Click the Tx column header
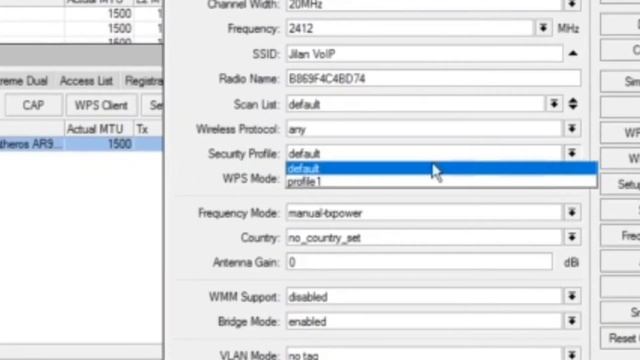Viewport: 640px width, 360px height. point(149,129)
